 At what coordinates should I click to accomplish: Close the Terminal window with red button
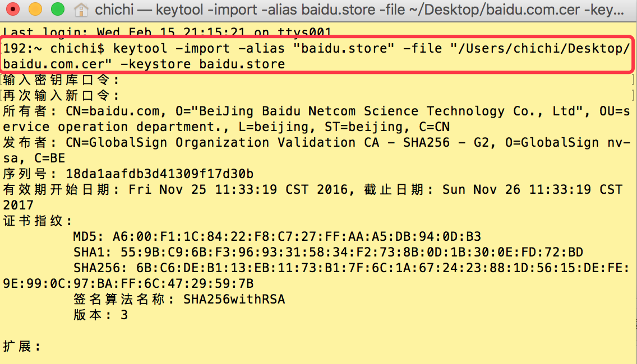tap(13, 9)
